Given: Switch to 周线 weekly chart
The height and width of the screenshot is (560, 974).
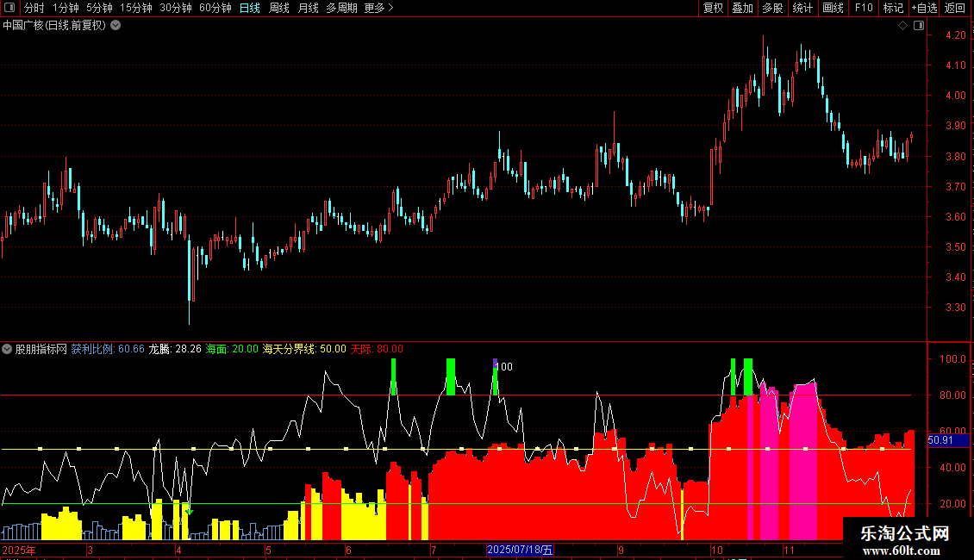Looking at the screenshot, I should (x=279, y=8).
